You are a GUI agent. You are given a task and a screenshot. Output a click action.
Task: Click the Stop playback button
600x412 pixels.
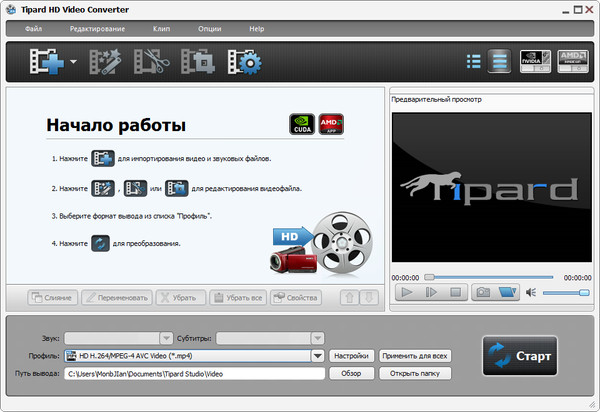pyautogui.click(x=456, y=292)
